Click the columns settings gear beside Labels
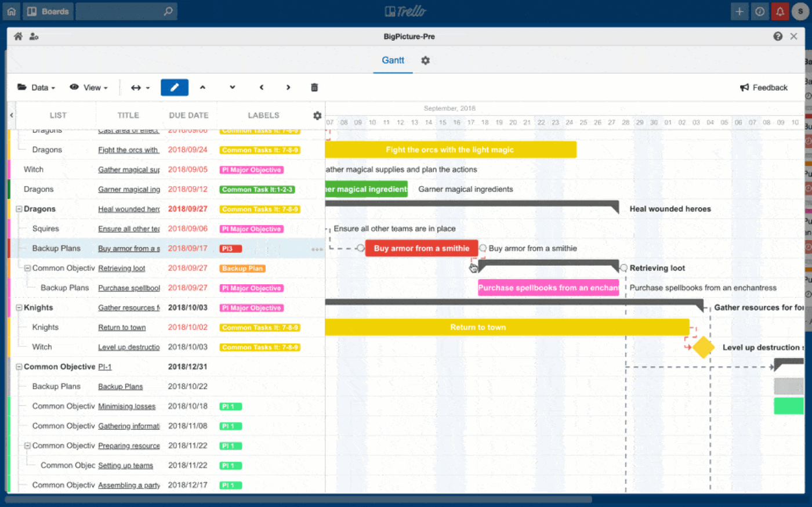The image size is (812, 507). (x=317, y=115)
